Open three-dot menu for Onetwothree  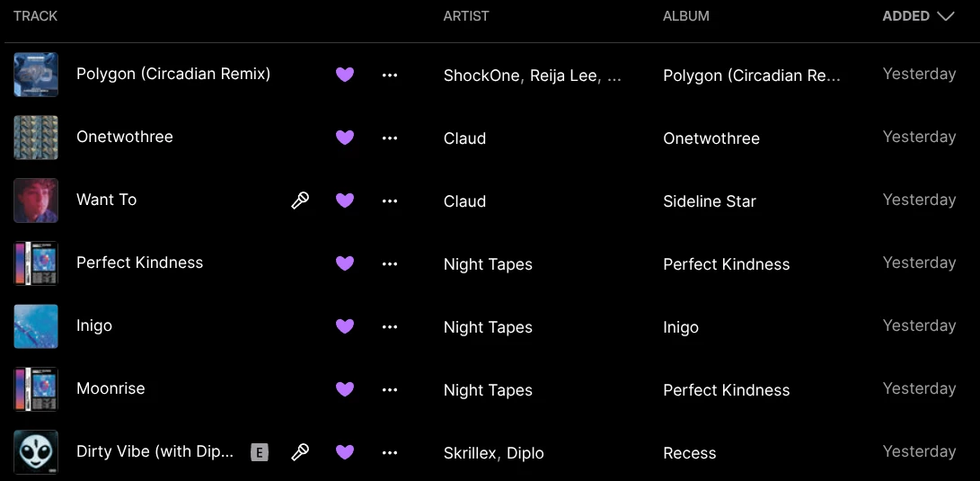pos(390,138)
